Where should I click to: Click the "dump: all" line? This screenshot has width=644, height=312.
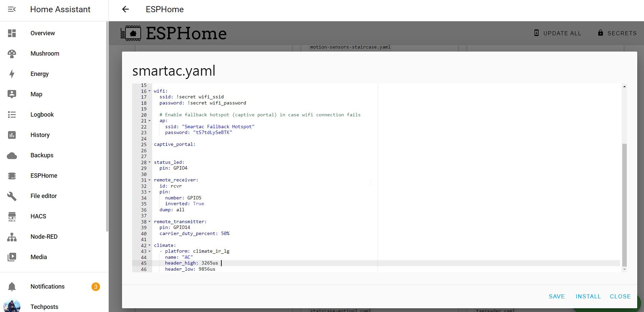click(172, 210)
